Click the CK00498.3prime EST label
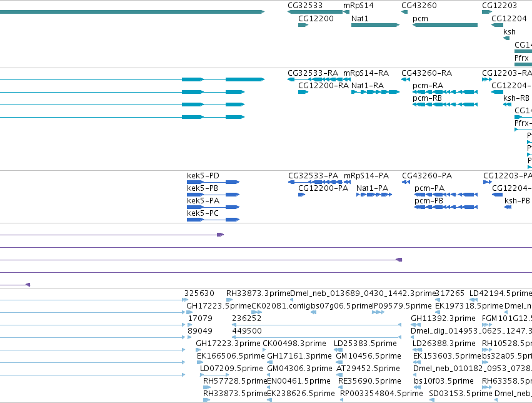This screenshot has height=403, width=532. pyautogui.click(x=294, y=344)
